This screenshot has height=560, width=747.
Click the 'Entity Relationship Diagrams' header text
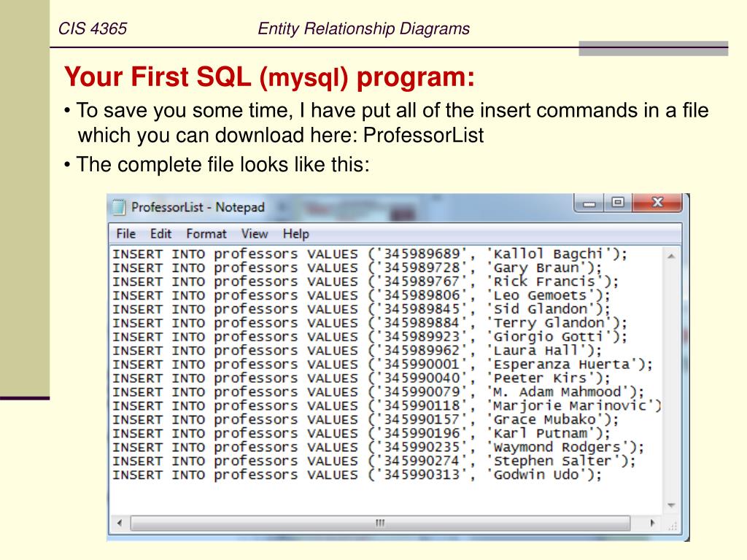point(363,28)
